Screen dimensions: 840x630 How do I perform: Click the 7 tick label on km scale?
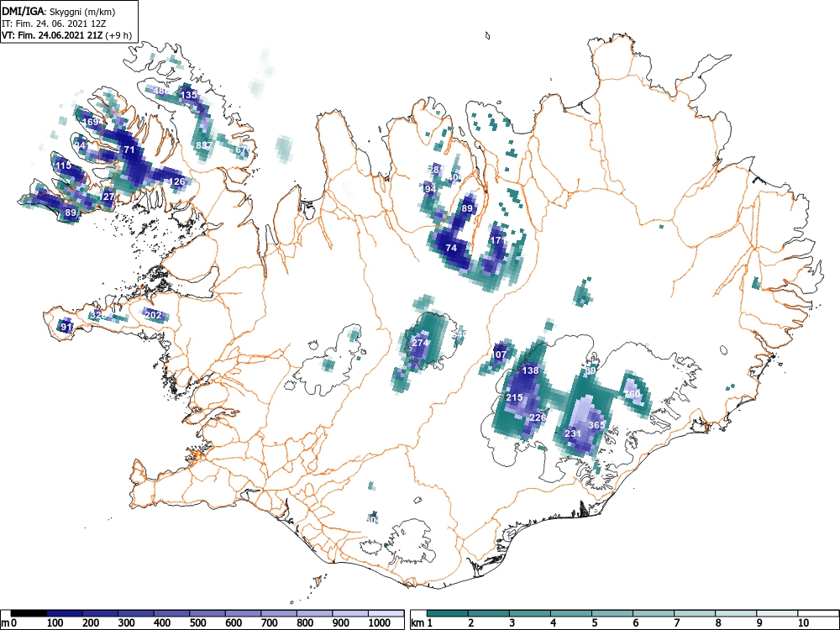coord(676,623)
